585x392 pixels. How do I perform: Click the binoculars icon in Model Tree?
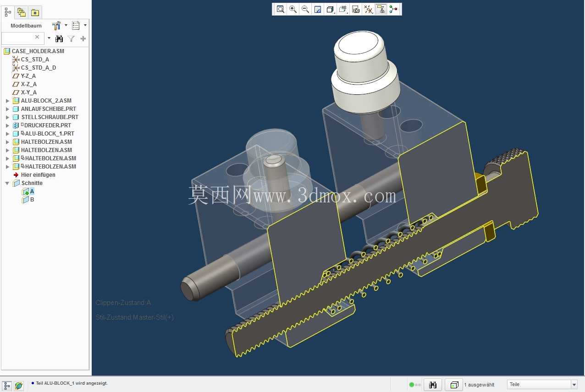(59, 39)
